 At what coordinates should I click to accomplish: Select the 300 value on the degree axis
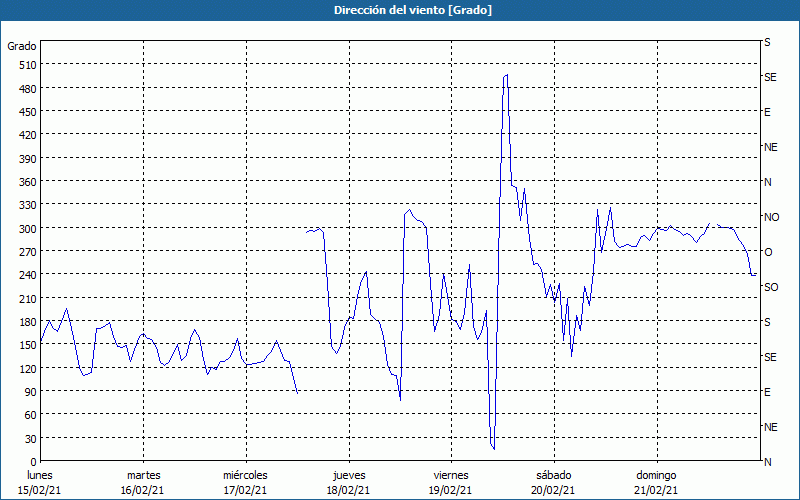click(28, 229)
